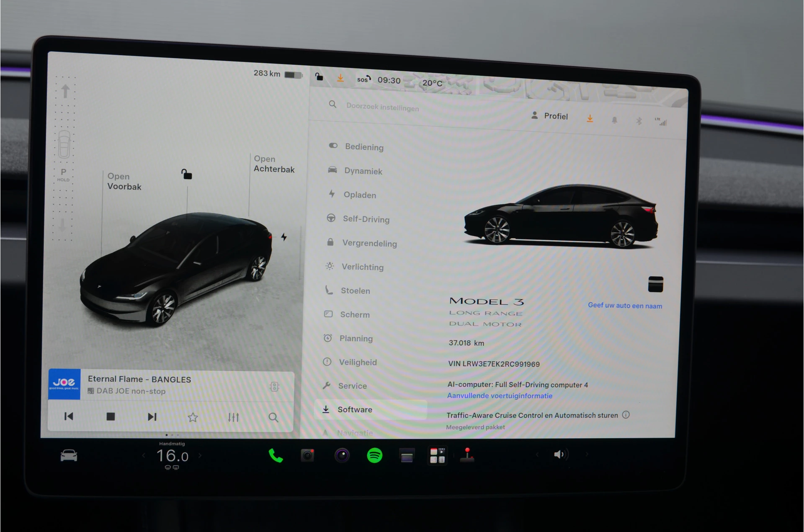
Task: Tap Open Achterbak to open trunk
Action: pos(274,164)
